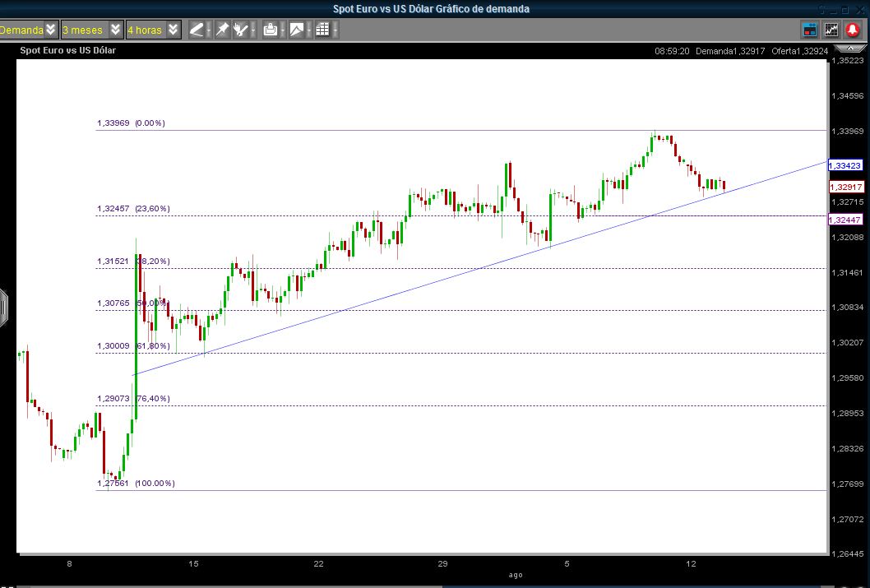Select the hand and tools icon
The image size is (870, 588).
click(x=240, y=30)
